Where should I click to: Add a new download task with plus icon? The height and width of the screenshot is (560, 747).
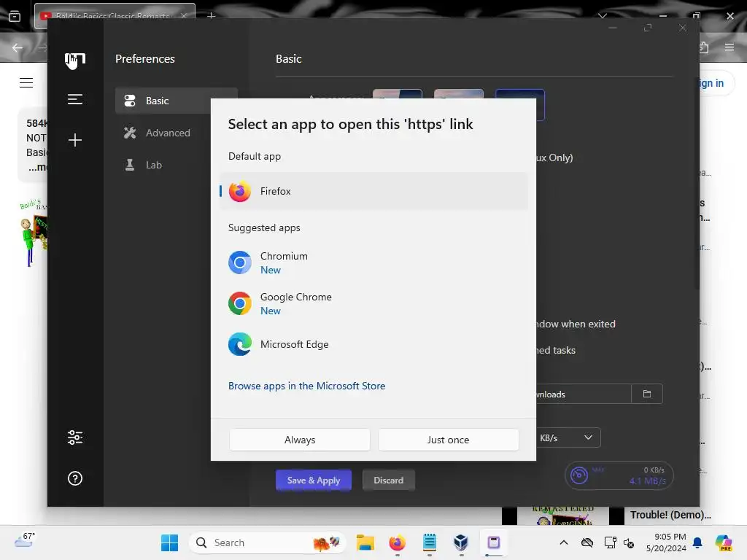75,140
